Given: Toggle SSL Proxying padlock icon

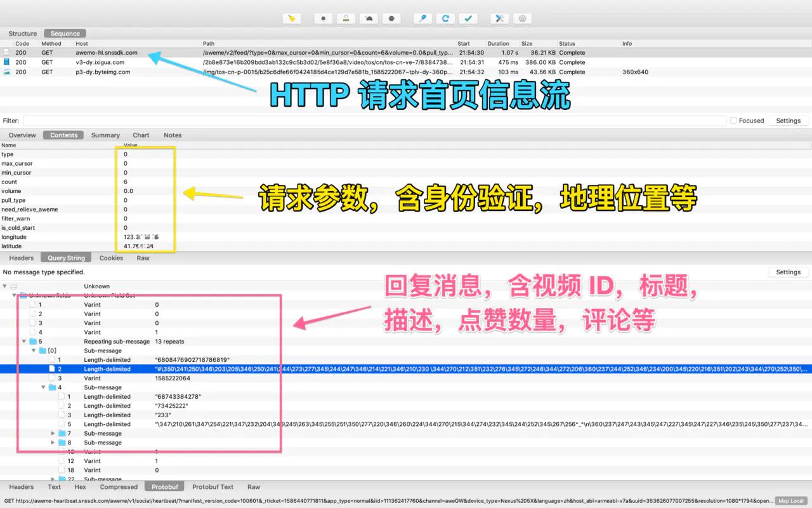Looking at the screenshot, I should click(x=346, y=18).
